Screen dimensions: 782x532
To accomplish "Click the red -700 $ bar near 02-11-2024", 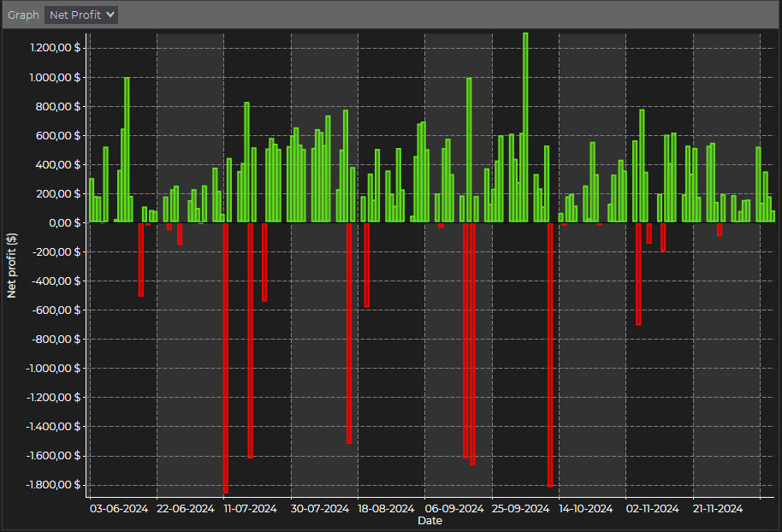I will point(638,274).
